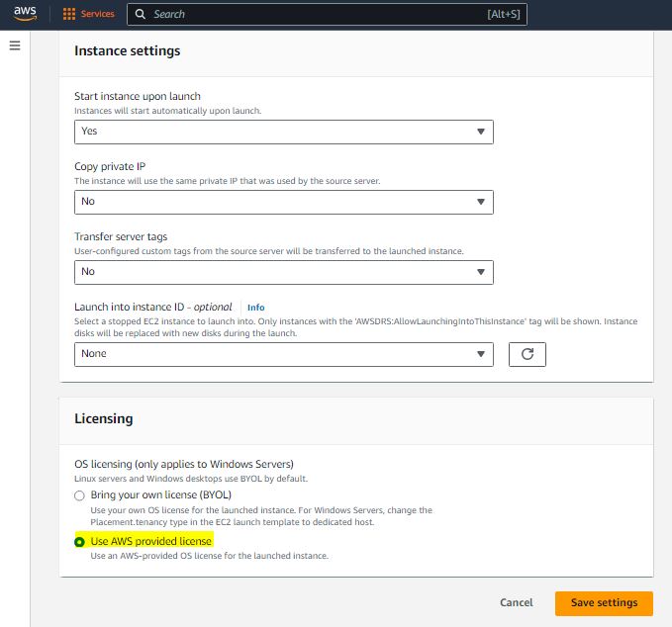
Task: Open the Info link beside Launch into instance ID
Action: pos(255,308)
